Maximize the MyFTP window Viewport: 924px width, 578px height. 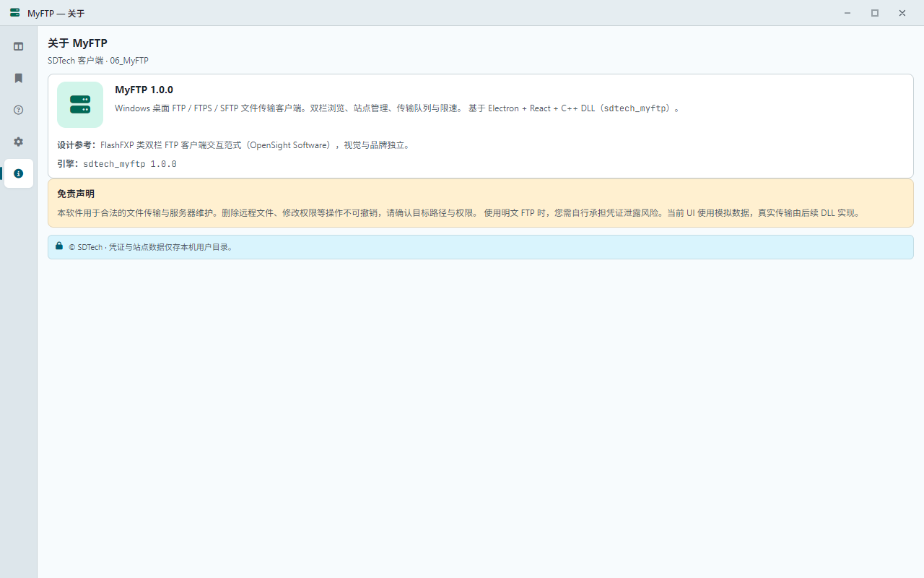pos(875,13)
